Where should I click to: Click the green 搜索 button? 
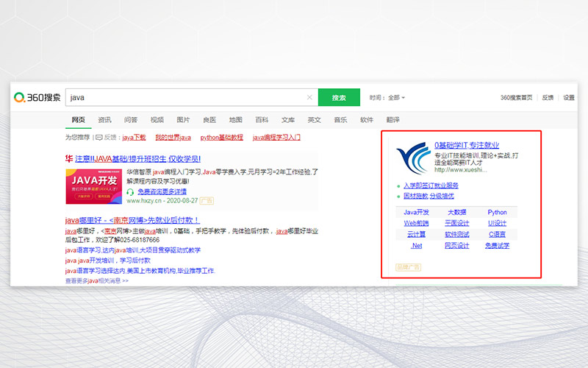click(339, 97)
